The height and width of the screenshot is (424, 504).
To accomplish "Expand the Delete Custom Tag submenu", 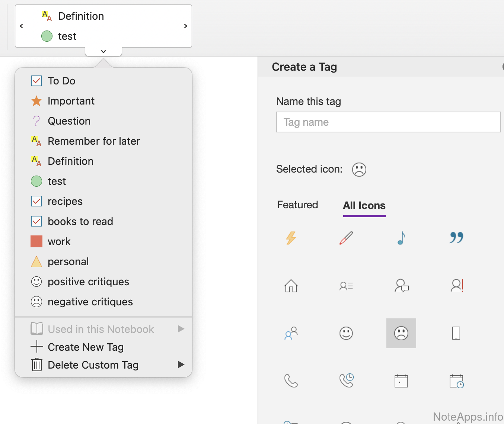I will coord(93,365).
